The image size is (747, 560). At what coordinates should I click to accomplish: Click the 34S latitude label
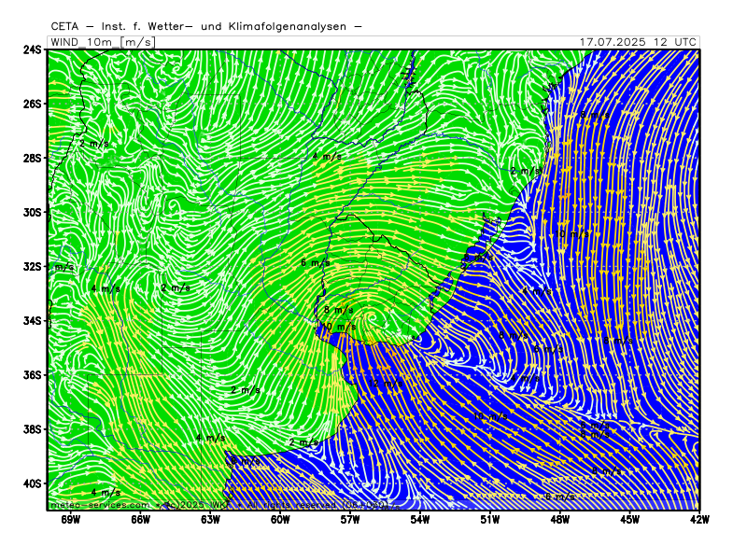pos(33,321)
